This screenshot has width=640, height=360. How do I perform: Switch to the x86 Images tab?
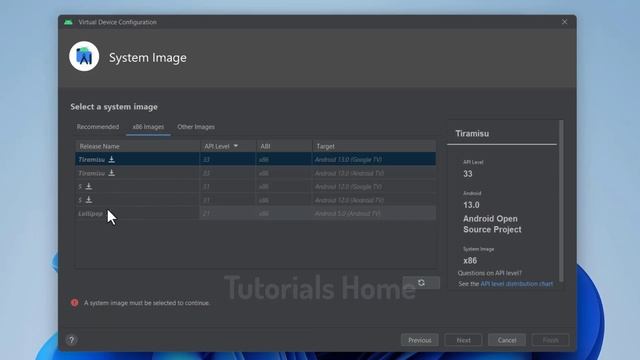(148, 127)
